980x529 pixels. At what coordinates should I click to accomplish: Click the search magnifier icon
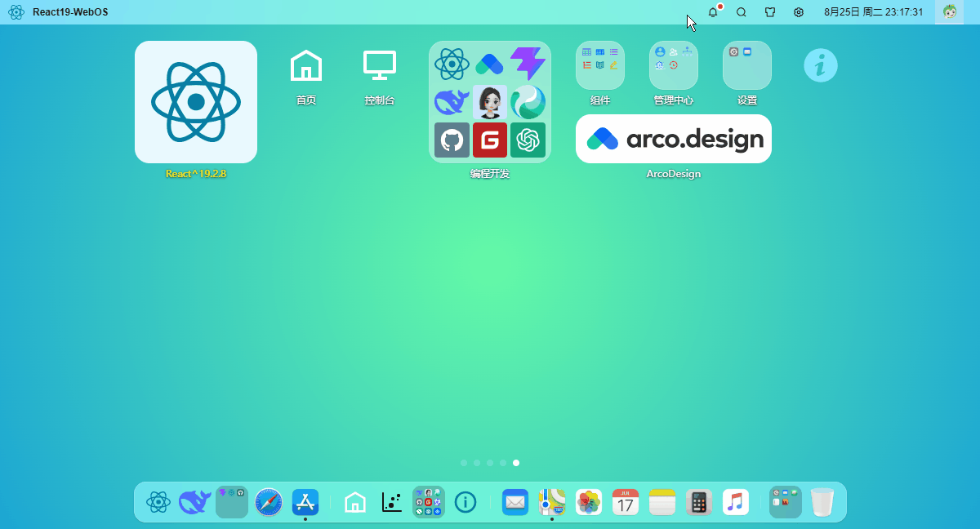click(742, 12)
